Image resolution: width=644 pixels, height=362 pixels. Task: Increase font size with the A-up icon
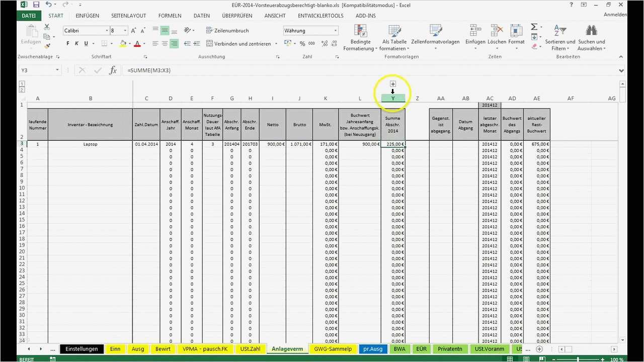click(x=133, y=31)
